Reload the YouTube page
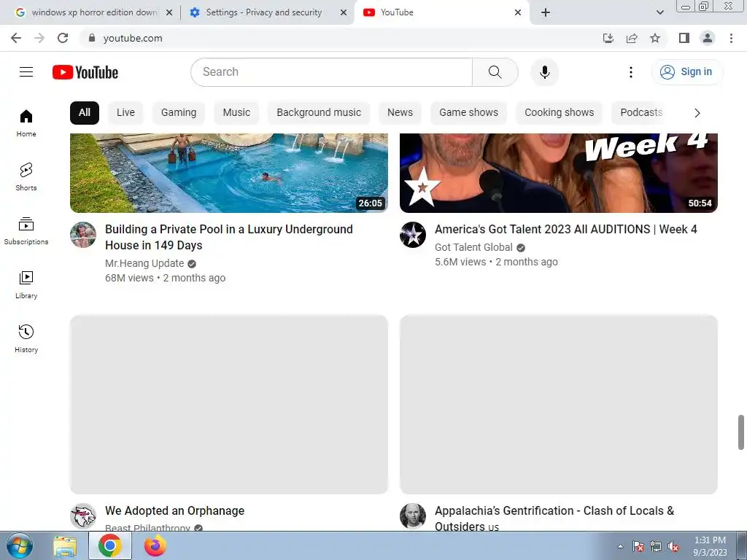This screenshot has height=560, width=747. pyautogui.click(x=63, y=38)
